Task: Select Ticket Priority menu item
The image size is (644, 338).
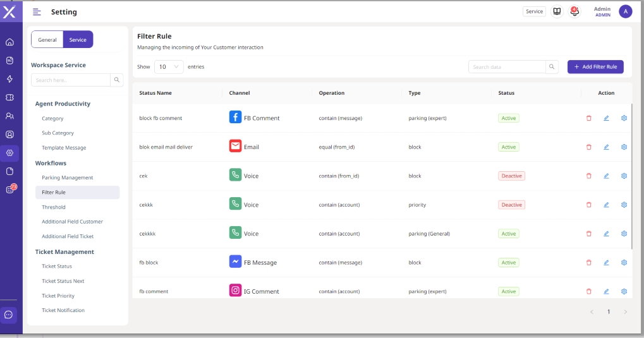Action: pyautogui.click(x=58, y=296)
